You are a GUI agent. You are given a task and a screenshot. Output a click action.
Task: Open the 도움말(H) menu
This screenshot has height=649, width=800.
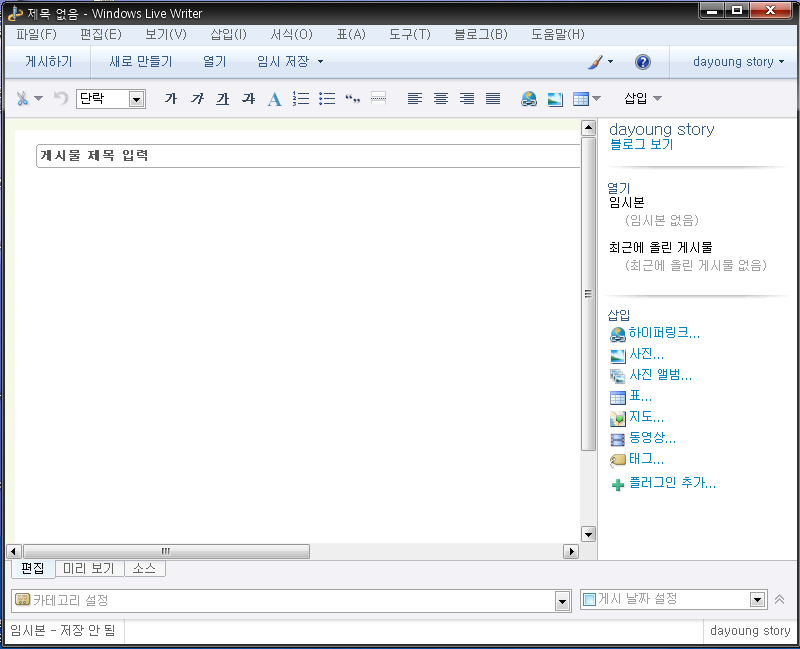tap(558, 34)
